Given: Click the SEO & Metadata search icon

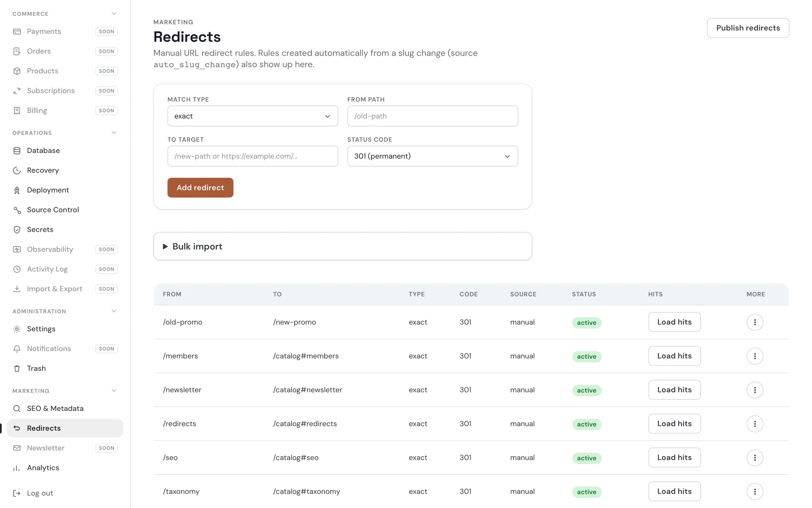Looking at the screenshot, I should (x=17, y=409).
